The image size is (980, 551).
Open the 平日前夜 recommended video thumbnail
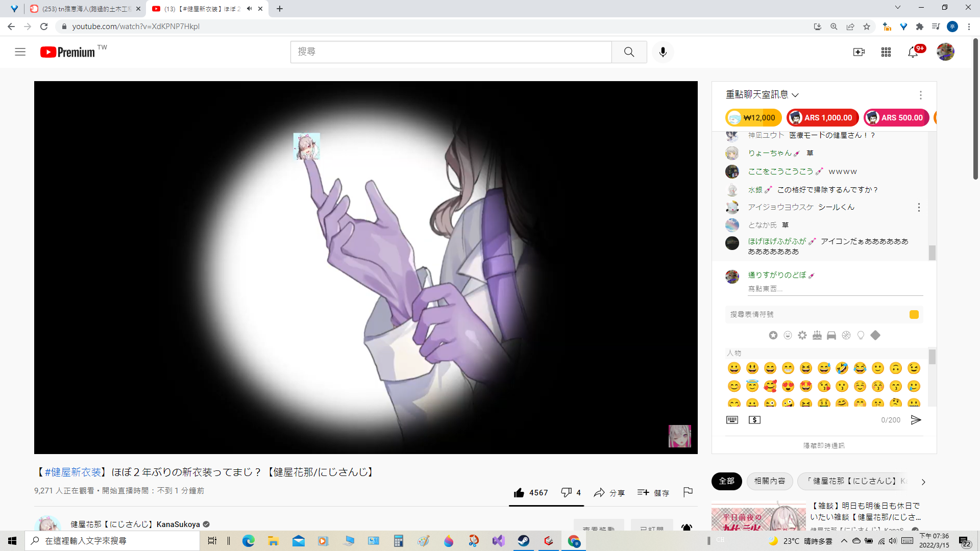tap(758, 516)
